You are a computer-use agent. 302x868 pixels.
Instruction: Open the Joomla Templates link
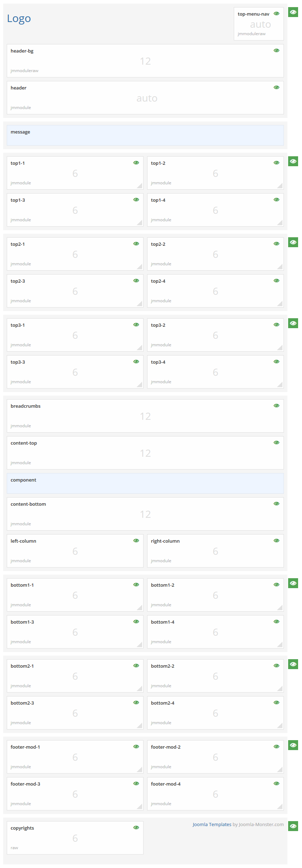212,825
